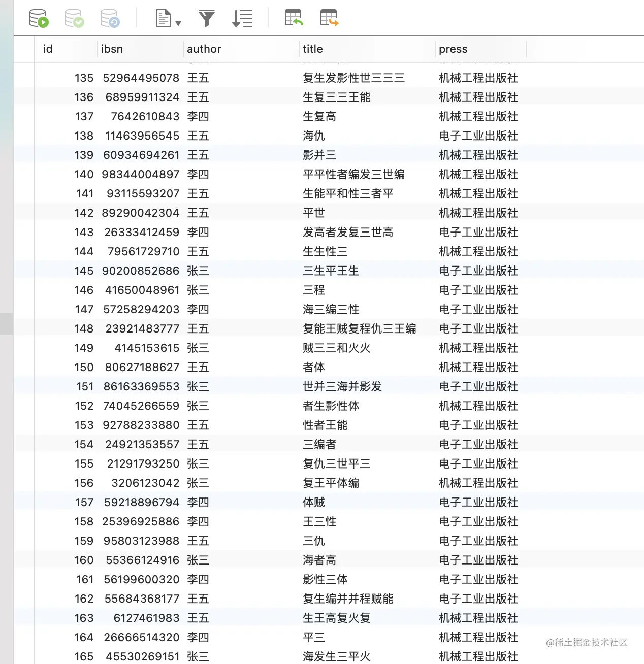Select title cell 三仇

click(314, 541)
